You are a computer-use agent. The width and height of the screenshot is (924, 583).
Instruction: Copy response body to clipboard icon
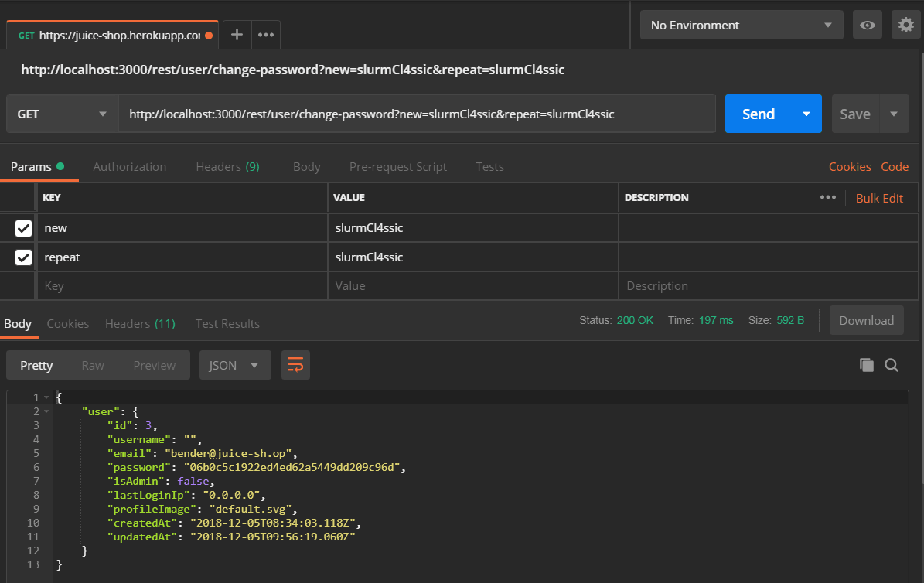click(866, 365)
